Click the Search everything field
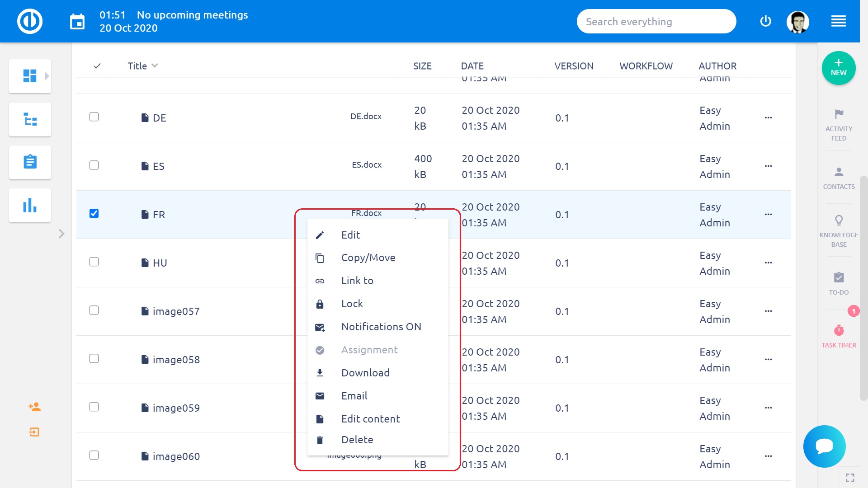The width and height of the screenshot is (868, 488). [656, 21]
